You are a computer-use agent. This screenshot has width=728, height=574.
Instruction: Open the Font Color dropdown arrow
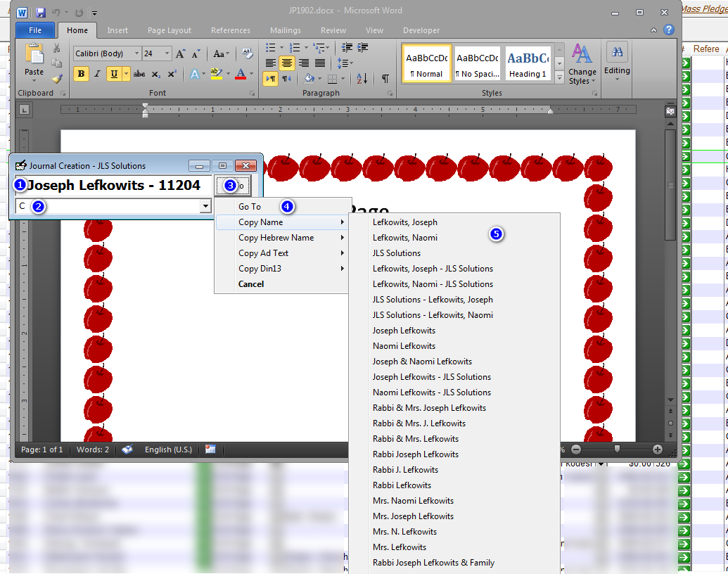(x=252, y=74)
